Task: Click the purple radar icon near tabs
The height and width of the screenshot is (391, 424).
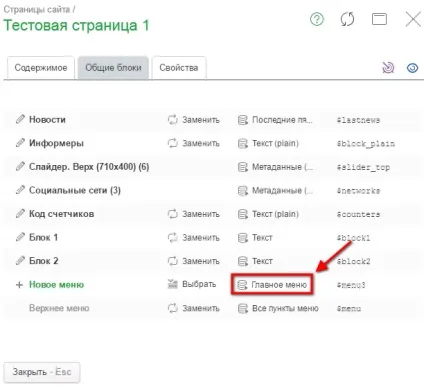Action: (388, 68)
